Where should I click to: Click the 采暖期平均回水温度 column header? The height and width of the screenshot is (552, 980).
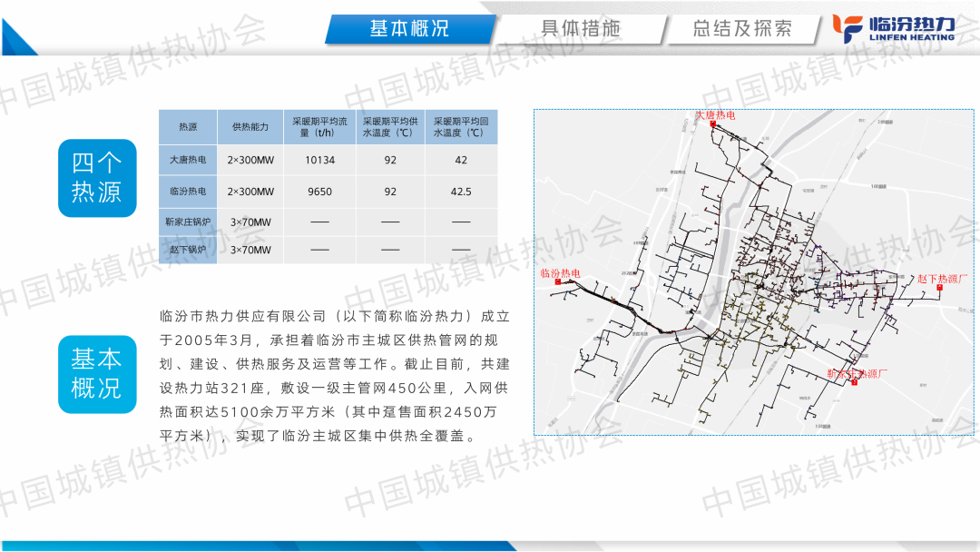462,127
